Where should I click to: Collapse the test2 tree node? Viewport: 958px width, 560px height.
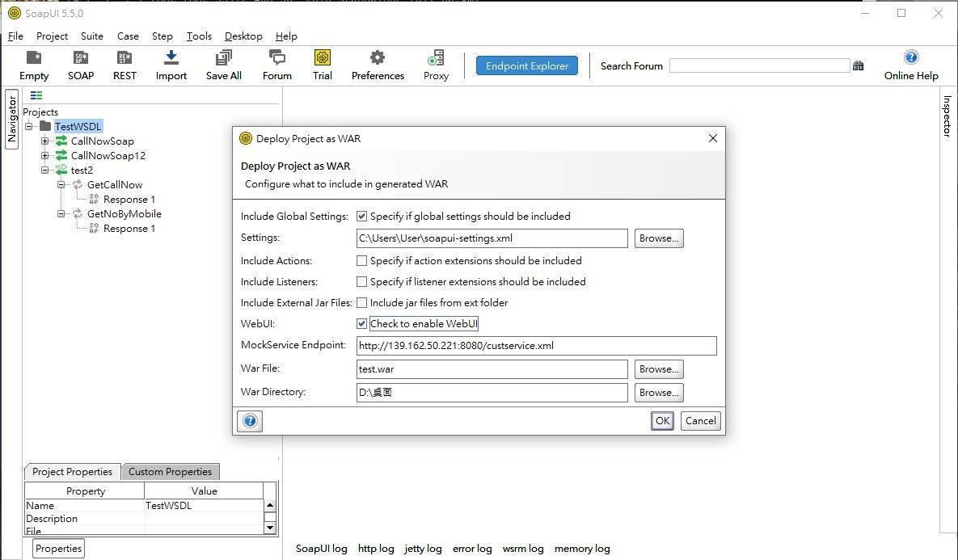(x=44, y=171)
